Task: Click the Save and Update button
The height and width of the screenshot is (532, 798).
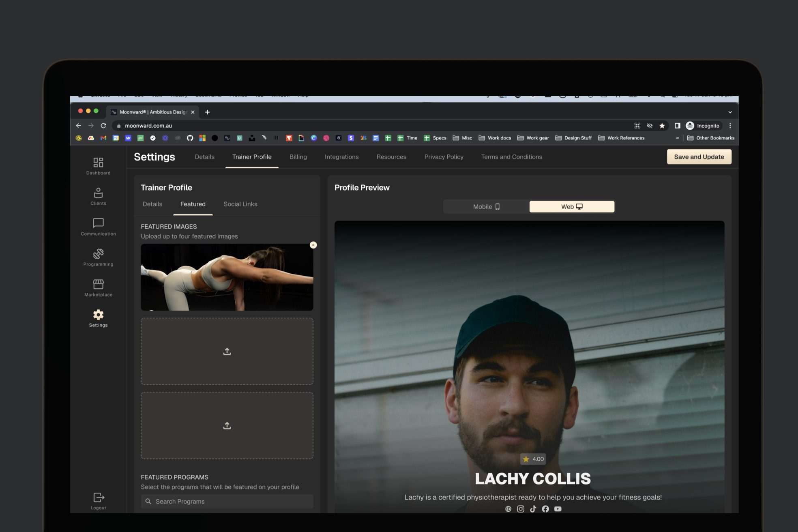Action: click(699, 157)
